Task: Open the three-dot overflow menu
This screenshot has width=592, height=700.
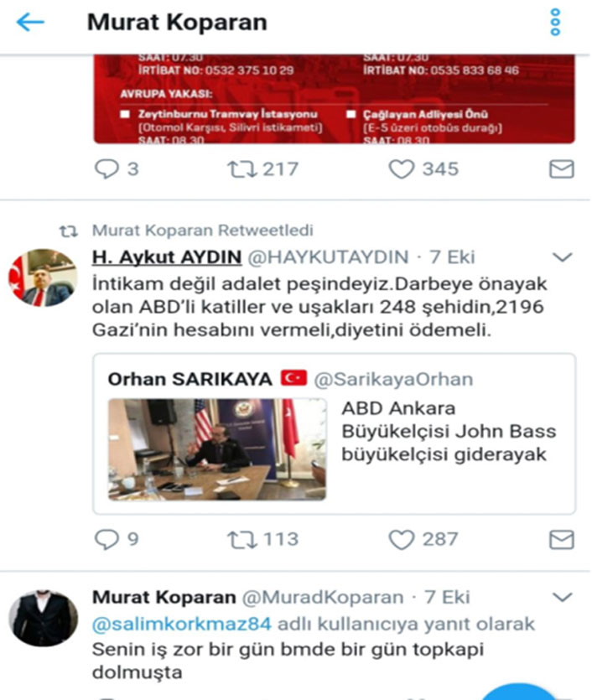Action: [x=555, y=22]
